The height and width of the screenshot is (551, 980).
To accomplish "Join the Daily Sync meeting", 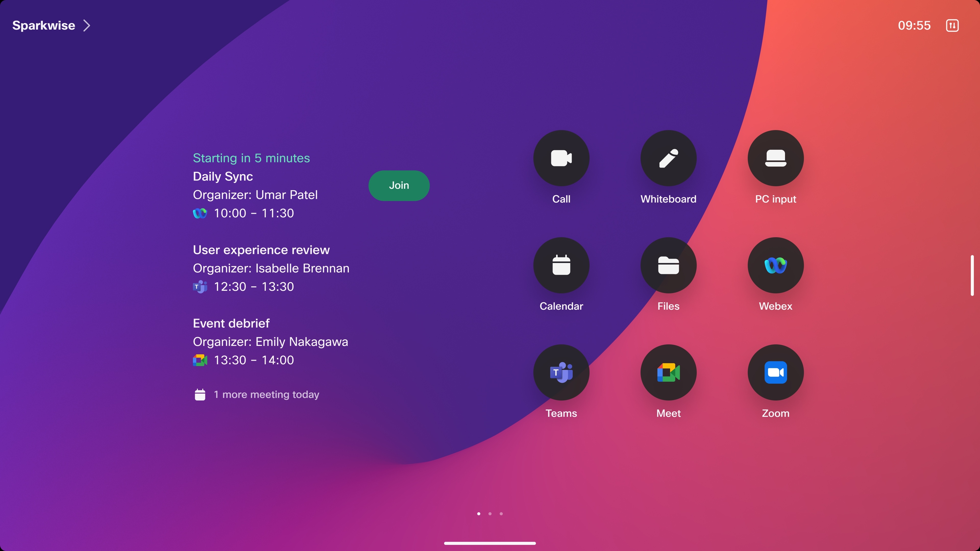I will click(x=399, y=185).
